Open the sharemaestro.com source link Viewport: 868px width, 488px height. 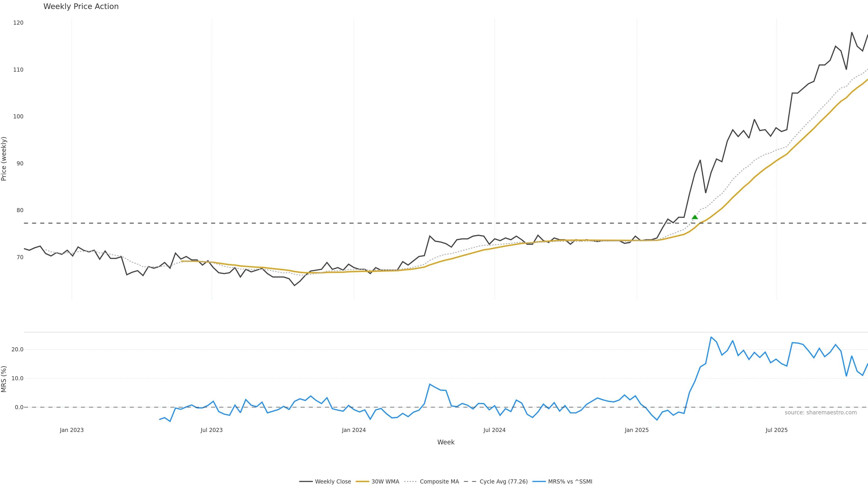pos(821,413)
